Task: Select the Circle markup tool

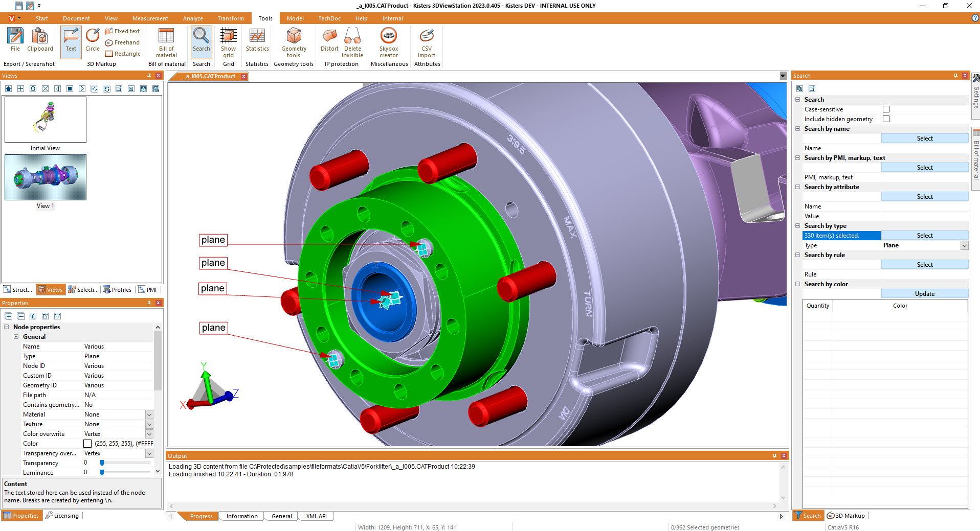Action: pos(93,40)
